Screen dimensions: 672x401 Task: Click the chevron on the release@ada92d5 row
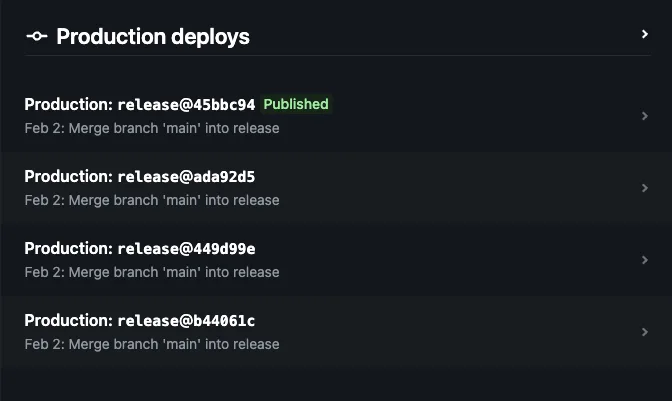[x=645, y=188]
